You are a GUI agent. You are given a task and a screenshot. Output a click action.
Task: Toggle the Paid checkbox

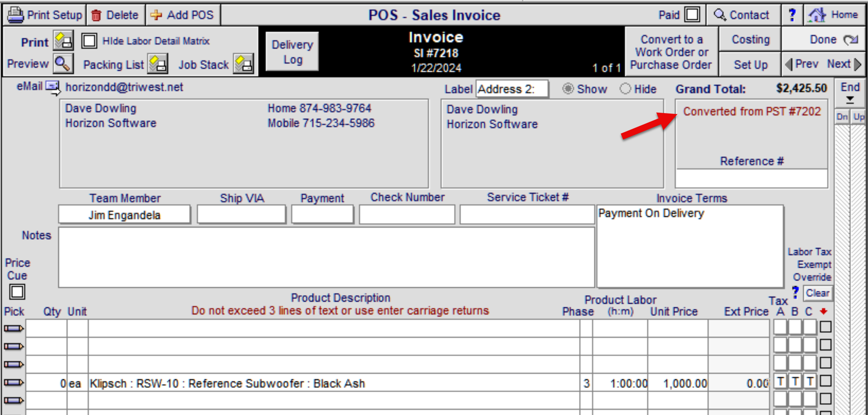click(692, 15)
